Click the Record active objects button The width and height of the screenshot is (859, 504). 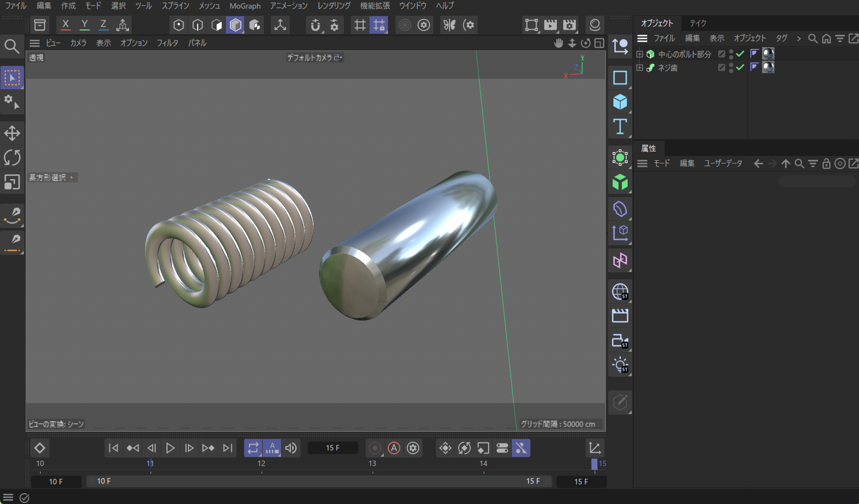point(375,448)
